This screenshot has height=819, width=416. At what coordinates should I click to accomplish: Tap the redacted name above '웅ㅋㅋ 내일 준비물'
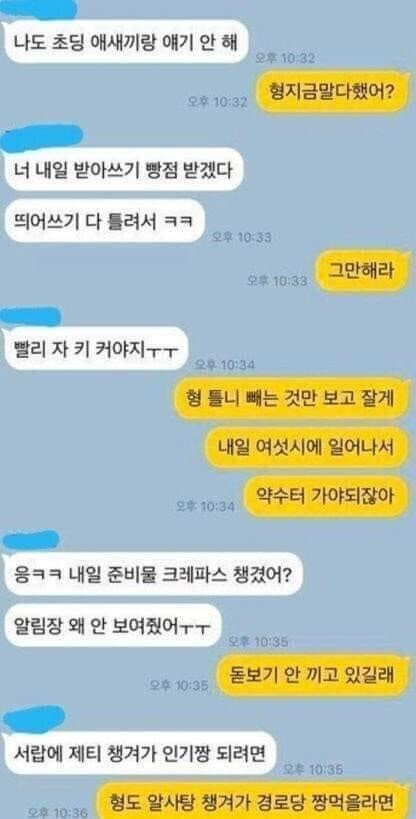(x=30, y=541)
